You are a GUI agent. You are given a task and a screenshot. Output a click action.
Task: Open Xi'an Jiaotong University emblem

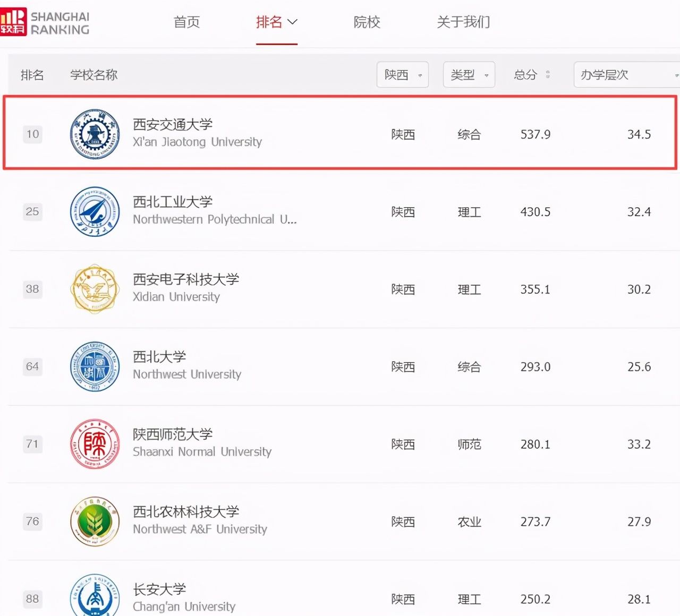pos(95,134)
